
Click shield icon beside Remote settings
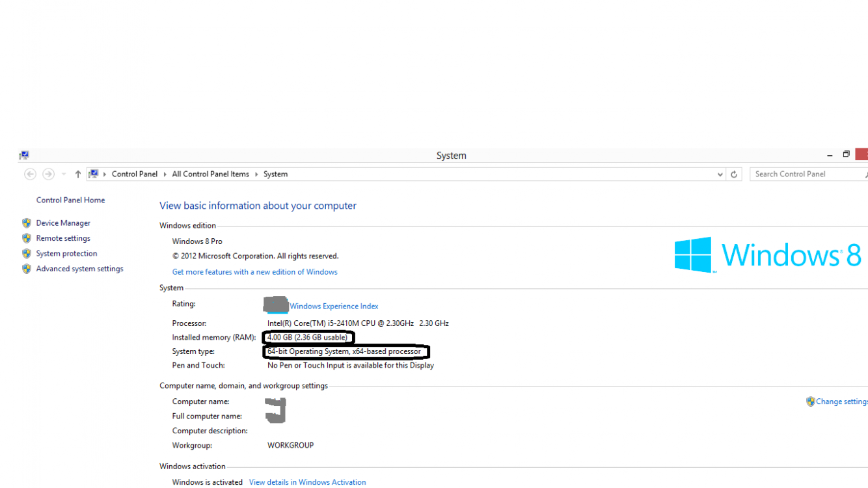(27, 239)
